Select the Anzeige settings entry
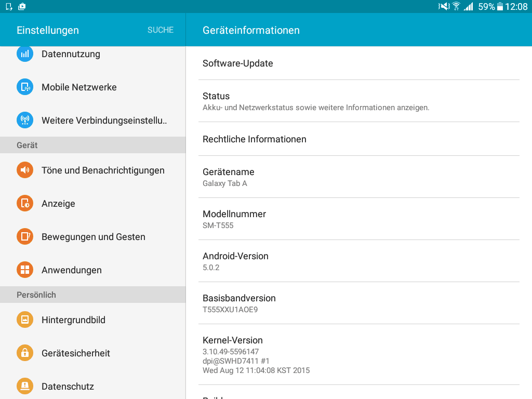The height and width of the screenshot is (399, 532). point(92,204)
